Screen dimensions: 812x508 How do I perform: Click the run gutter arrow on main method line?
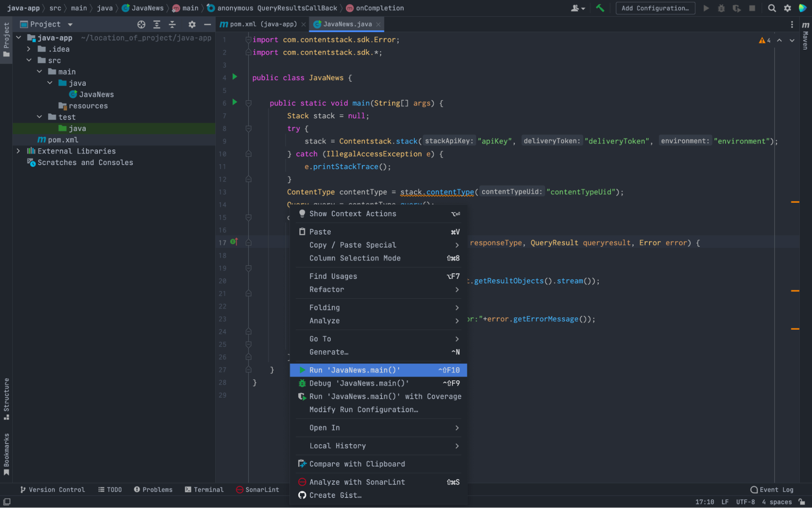tap(235, 102)
